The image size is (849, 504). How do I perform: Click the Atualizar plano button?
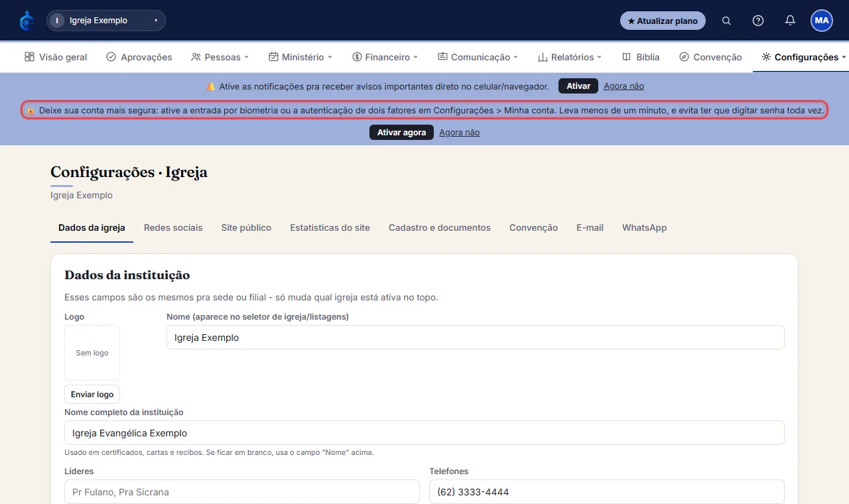663,21
